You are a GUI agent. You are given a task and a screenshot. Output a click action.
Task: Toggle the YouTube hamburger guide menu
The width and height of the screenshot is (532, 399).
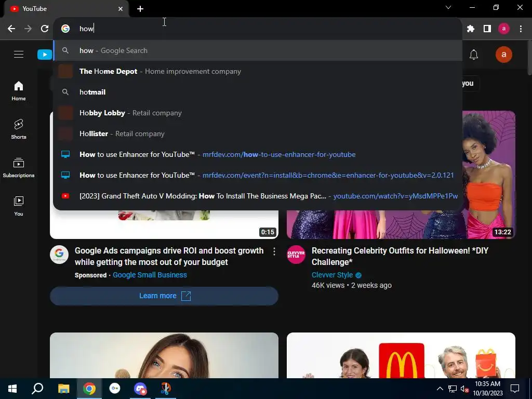point(19,54)
